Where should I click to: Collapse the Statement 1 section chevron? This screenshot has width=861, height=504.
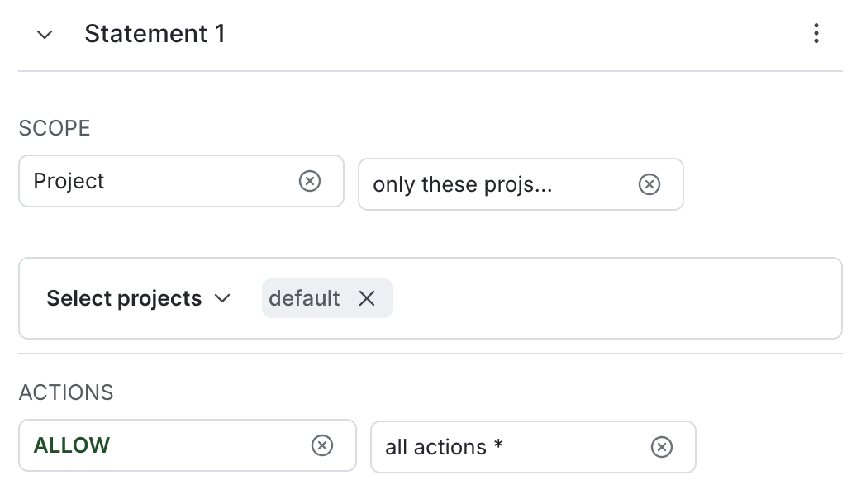click(45, 35)
